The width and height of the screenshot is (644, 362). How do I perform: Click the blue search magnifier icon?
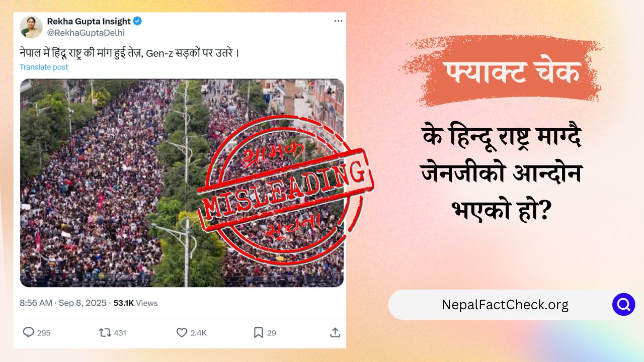(x=623, y=304)
